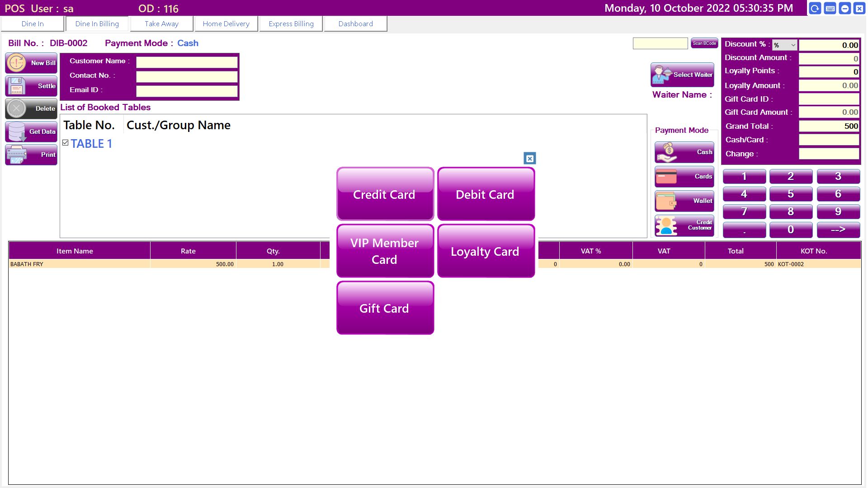Click the Print printer icon button
Image resolution: width=868 pixels, height=488 pixels.
(x=31, y=155)
